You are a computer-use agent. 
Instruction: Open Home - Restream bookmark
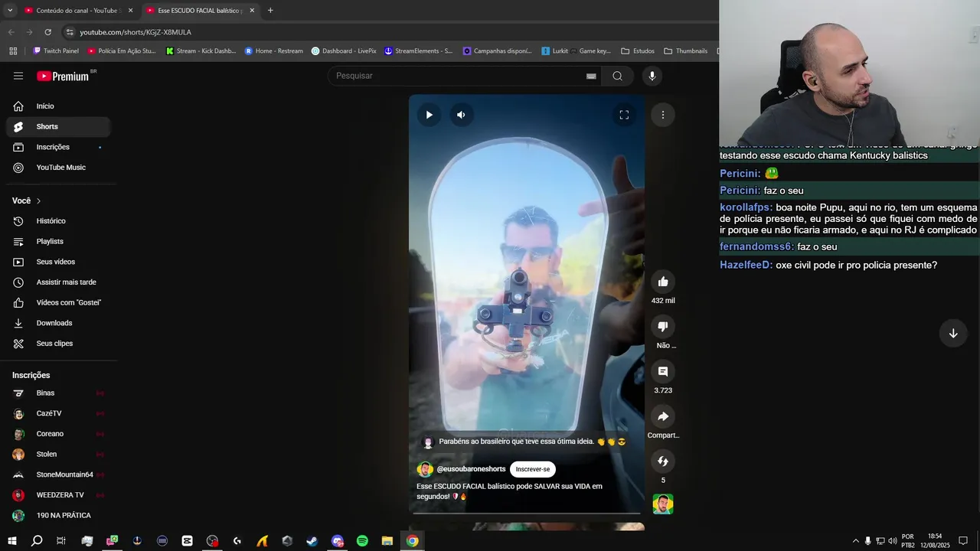pyautogui.click(x=274, y=51)
